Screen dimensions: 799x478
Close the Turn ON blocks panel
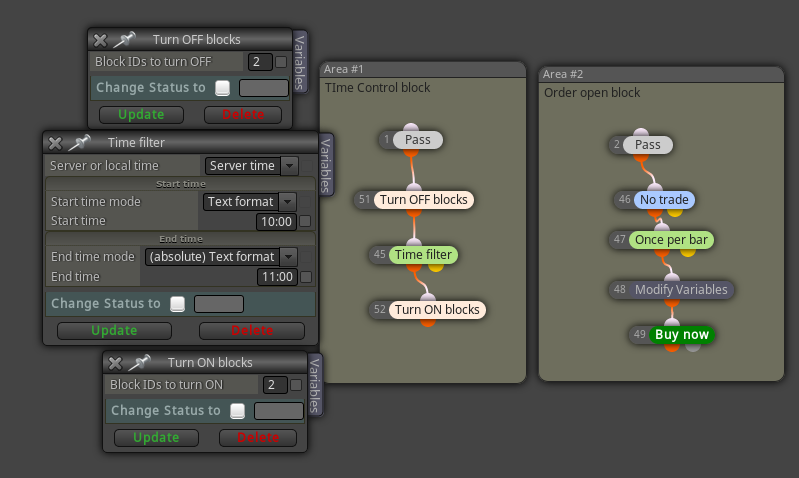tap(116, 363)
